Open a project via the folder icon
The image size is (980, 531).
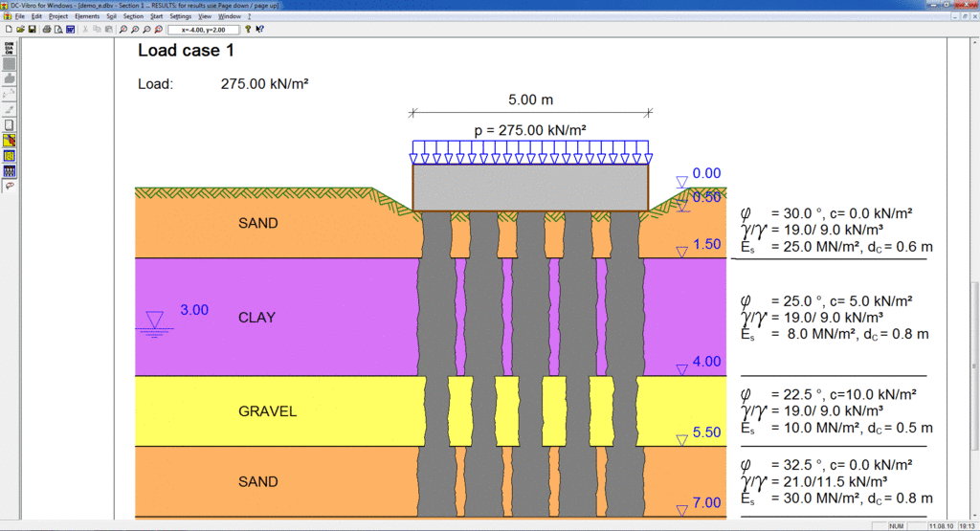(x=21, y=30)
